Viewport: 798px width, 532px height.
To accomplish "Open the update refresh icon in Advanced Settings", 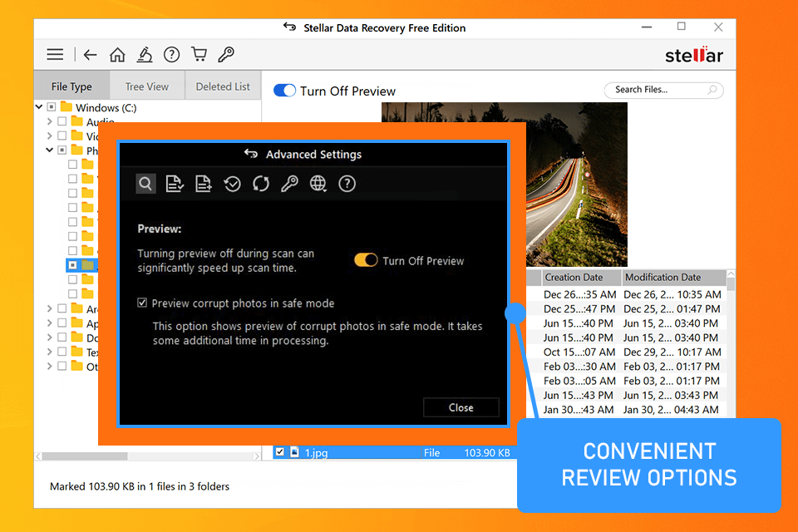I will (261, 183).
